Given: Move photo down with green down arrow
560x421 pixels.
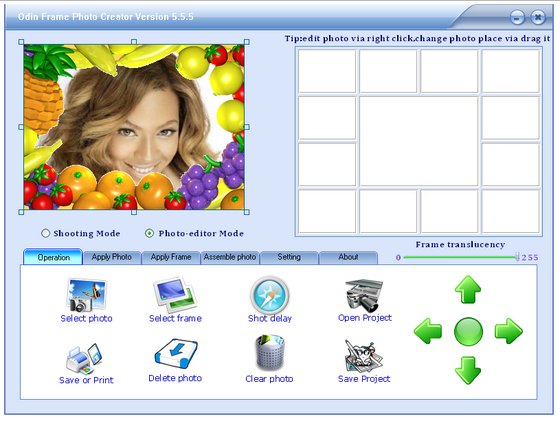Looking at the screenshot, I should [468, 370].
